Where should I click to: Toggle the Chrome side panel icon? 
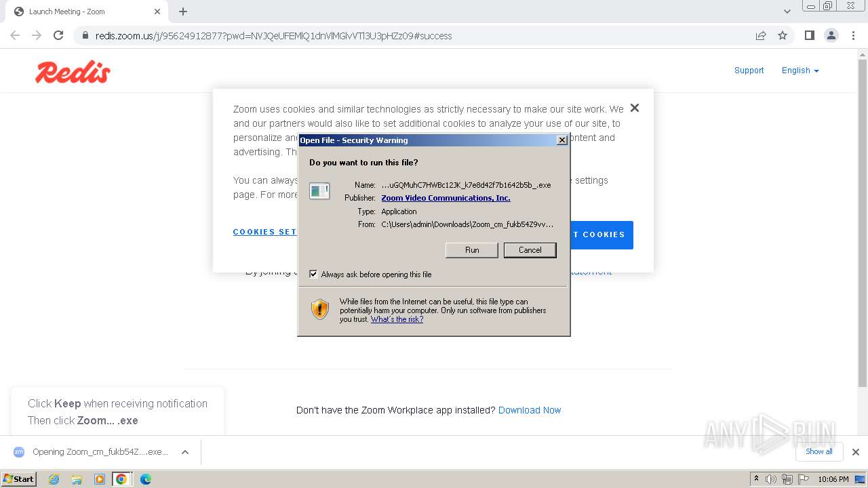pyautogui.click(x=809, y=35)
